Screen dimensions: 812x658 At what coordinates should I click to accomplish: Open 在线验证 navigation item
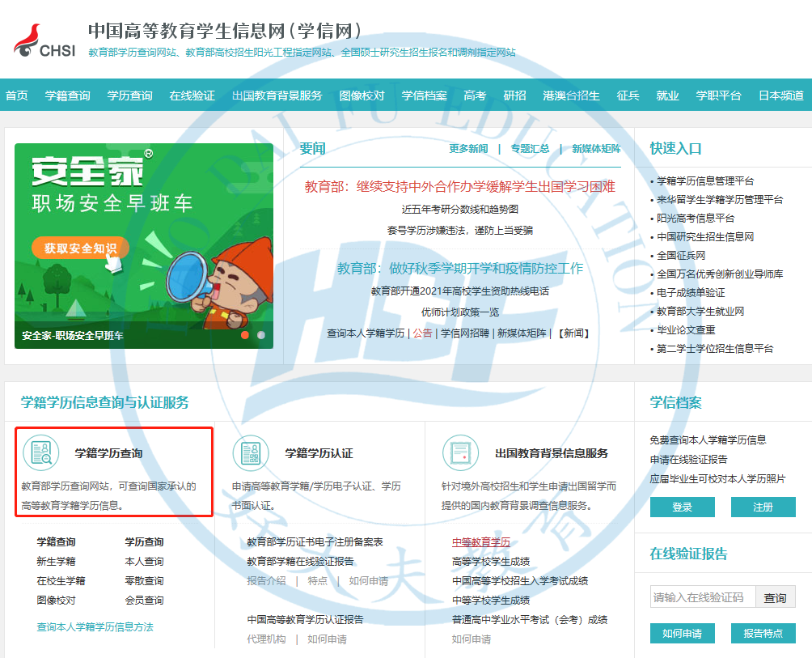192,96
